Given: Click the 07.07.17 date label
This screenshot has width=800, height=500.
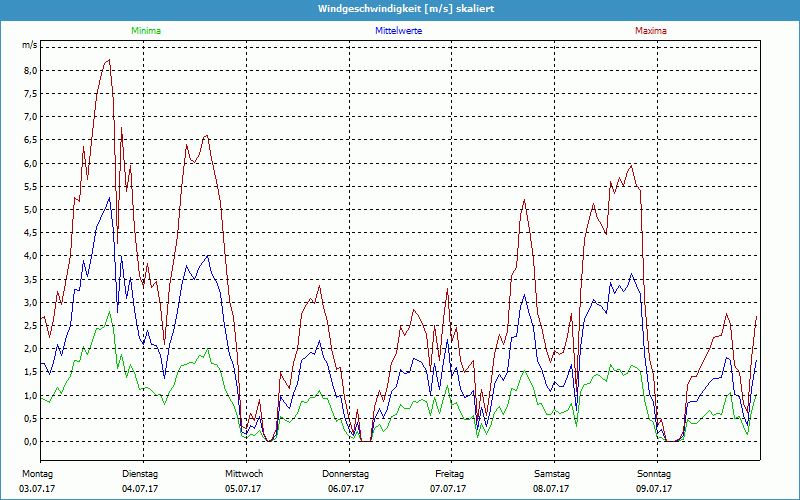Looking at the screenshot, I should 448,489.
